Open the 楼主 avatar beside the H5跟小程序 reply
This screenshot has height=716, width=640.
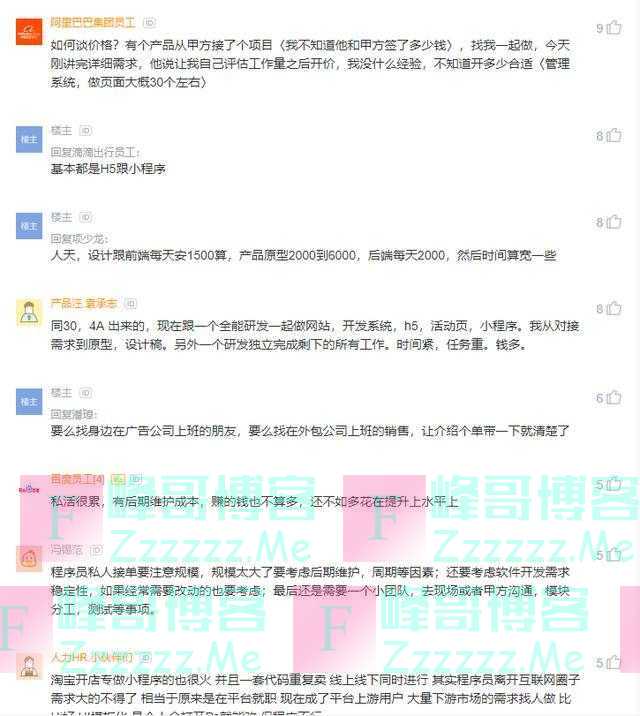click(x=29, y=139)
